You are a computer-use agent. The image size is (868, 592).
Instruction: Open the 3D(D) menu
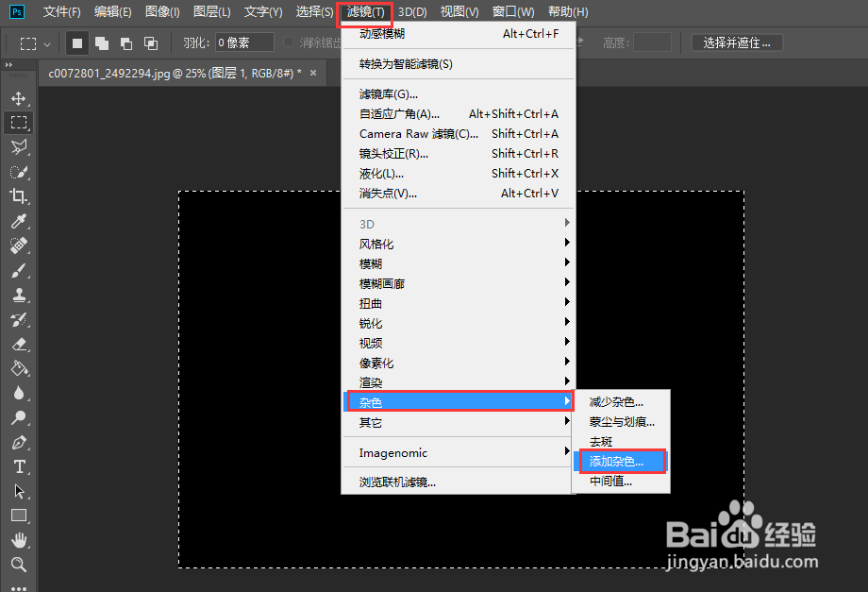tap(412, 11)
